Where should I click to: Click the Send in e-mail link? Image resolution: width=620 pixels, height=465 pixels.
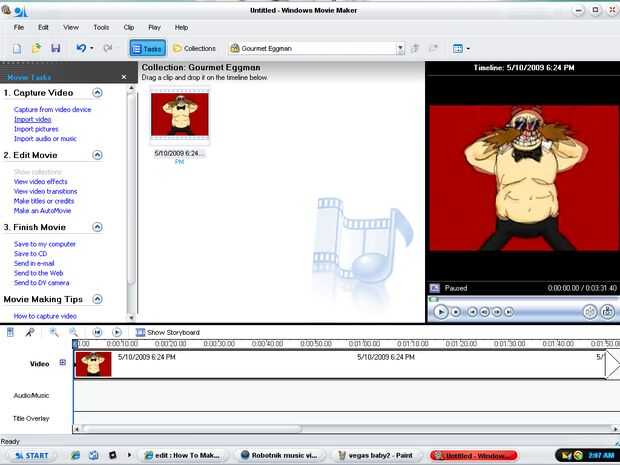34,263
